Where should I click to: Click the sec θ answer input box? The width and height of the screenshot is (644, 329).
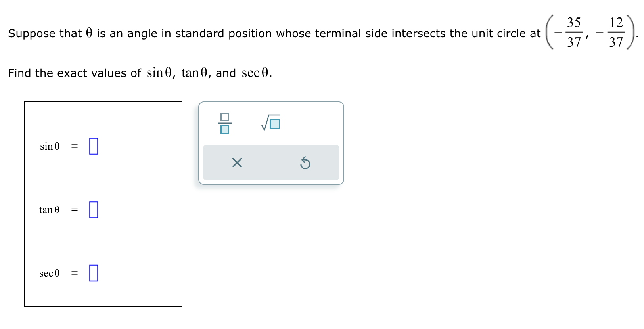point(93,273)
